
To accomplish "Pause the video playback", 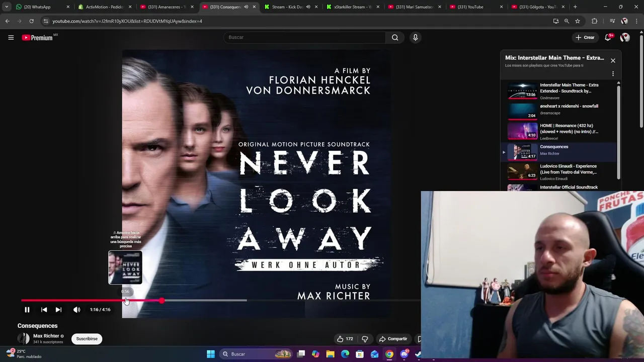I will (27, 310).
